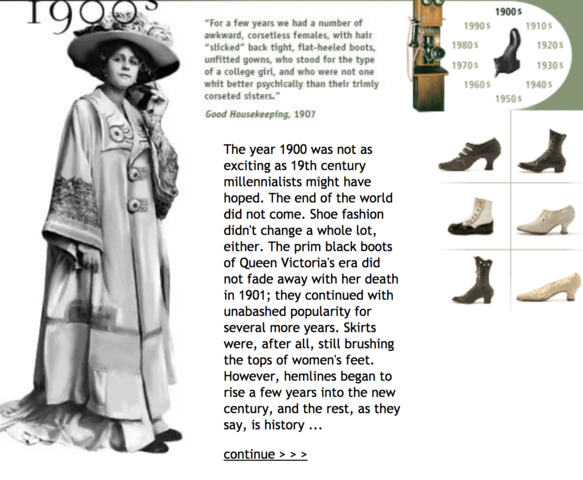Viewport: 583px width, 480px height.
Task: Choose the 1940s decade link
Action: [539, 85]
